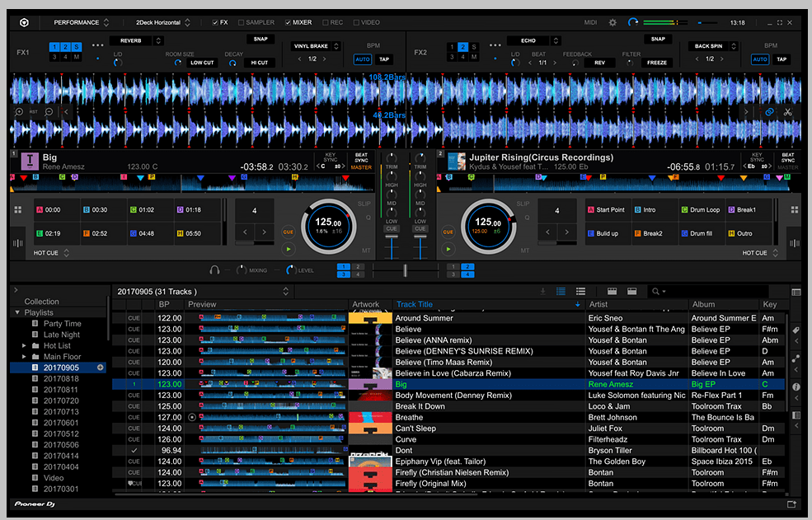Open deck 1 pad grid icon
Screen dimensions: 812x520
coord(17,210)
